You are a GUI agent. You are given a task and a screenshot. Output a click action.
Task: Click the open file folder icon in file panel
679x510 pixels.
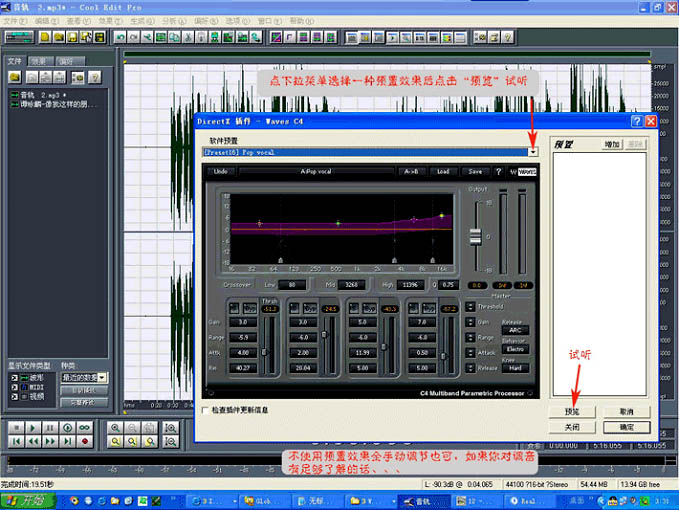coord(13,76)
